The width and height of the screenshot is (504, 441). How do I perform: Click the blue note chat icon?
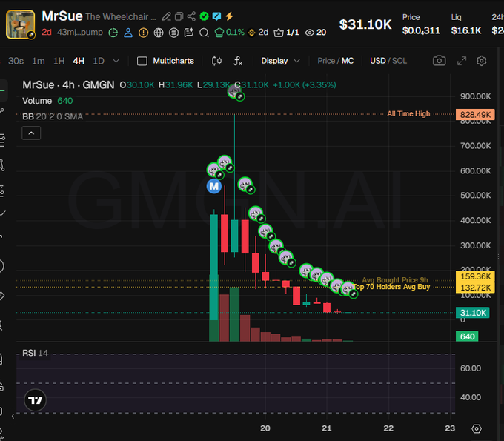click(216, 16)
